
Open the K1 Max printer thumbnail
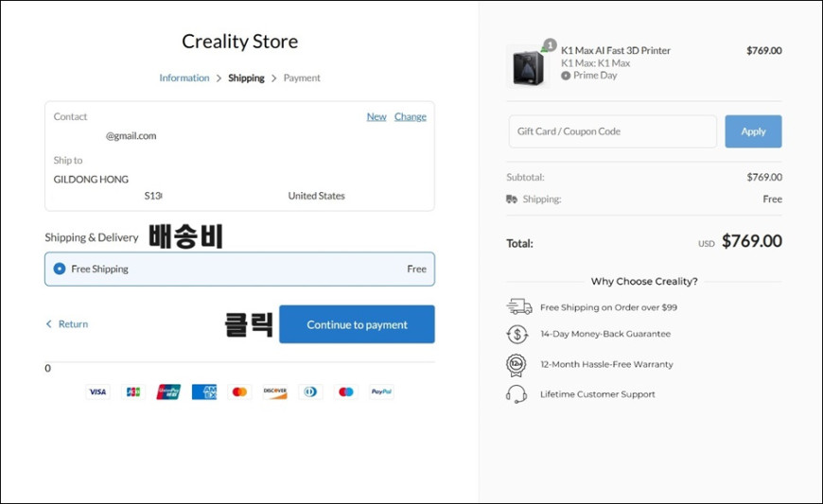[528, 67]
